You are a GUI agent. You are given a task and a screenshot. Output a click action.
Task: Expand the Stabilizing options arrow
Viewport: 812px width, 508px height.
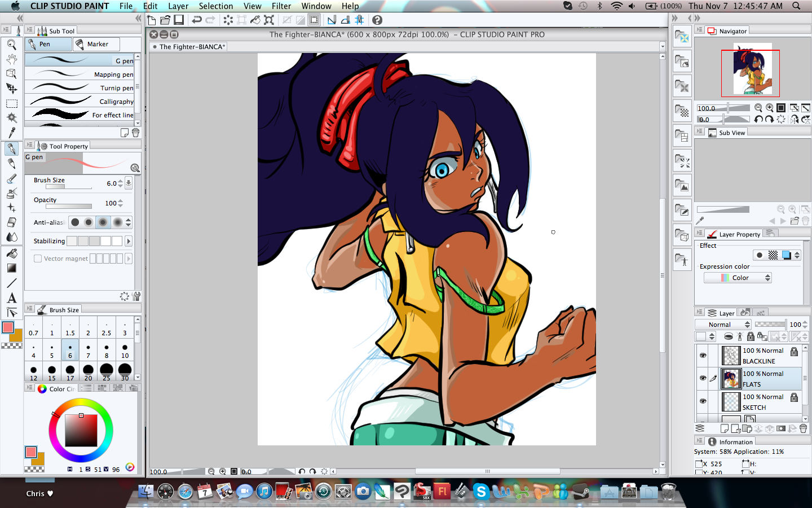[x=129, y=241]
